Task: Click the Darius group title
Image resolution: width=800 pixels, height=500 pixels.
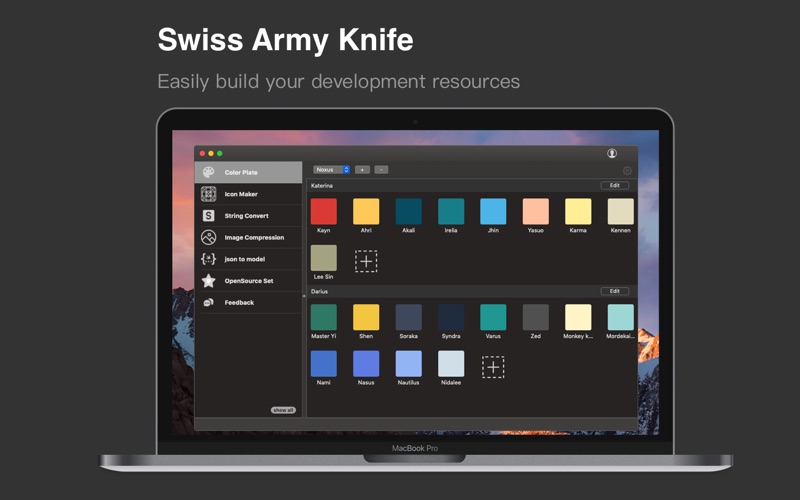Action: click(319, 291)
